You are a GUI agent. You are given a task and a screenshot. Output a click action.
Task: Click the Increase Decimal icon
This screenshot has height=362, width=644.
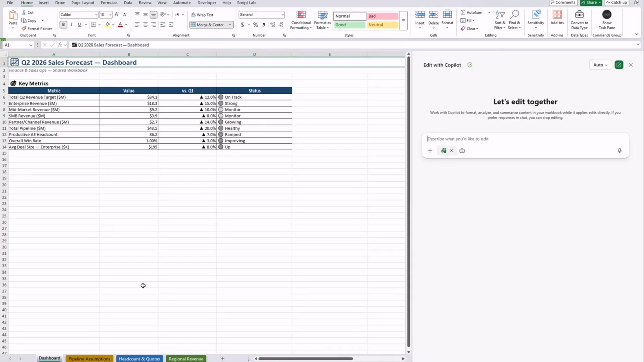[x=272, y=24]
